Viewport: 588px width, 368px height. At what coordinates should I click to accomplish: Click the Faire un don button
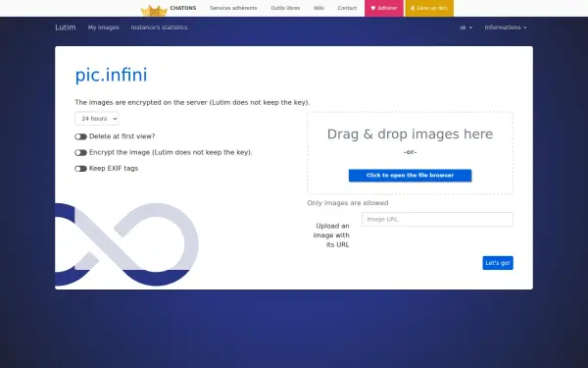click(429, 8)
